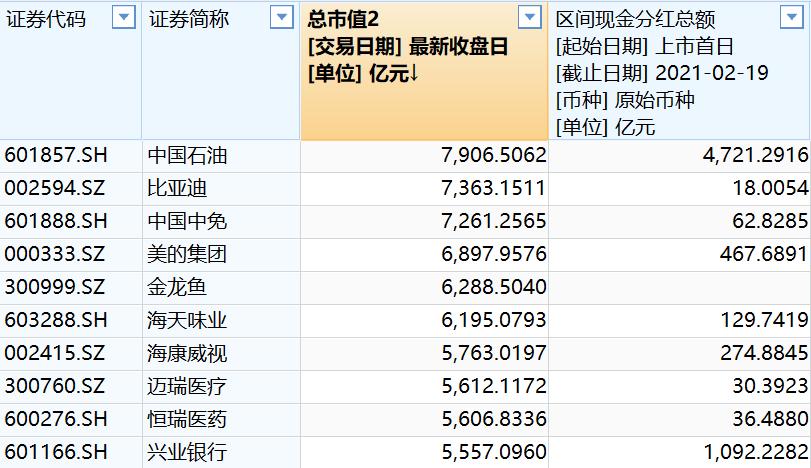811x468 pixels.
Task: Select the 证券代码 header cell
Action: pyautogui.click(x=70, y=70)
